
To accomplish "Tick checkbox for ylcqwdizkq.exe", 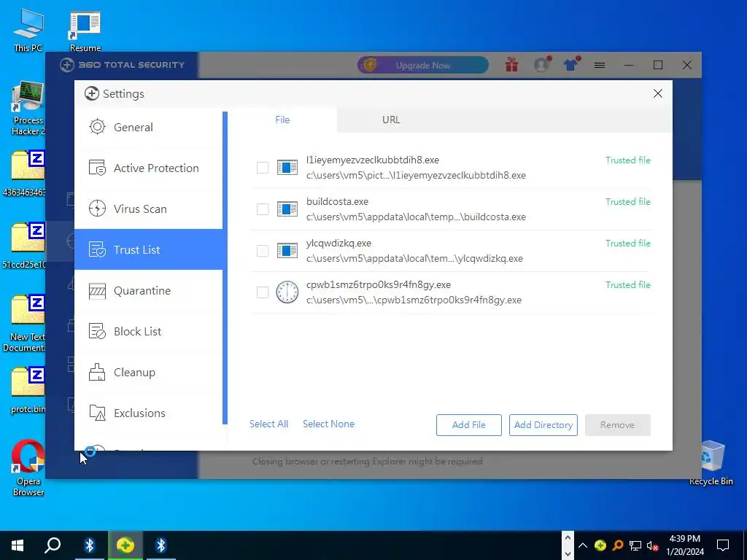I will (x=263, y=251).
